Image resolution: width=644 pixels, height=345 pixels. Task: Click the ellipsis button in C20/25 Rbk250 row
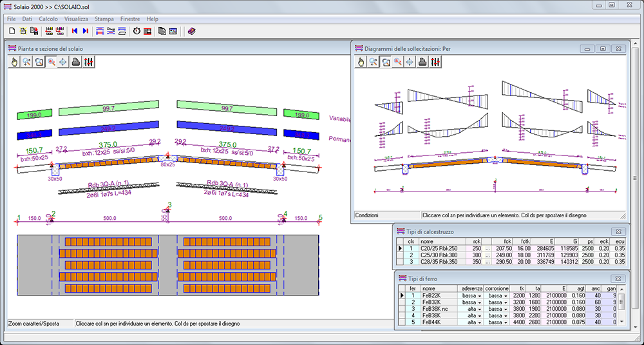tap(487, 248)
